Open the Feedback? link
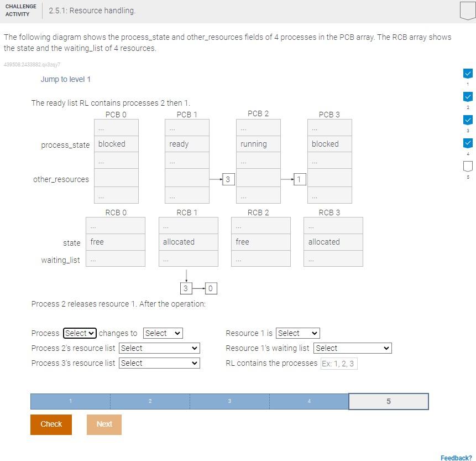The width and height of the screenshot is (476, 461). pyautogui.click(x=456, y=458)
